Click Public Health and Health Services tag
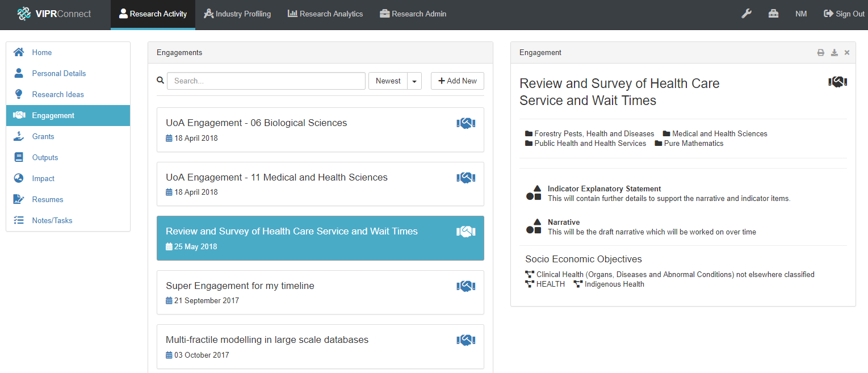Viewport: 868px width, 373px height. tap(586, 144)
